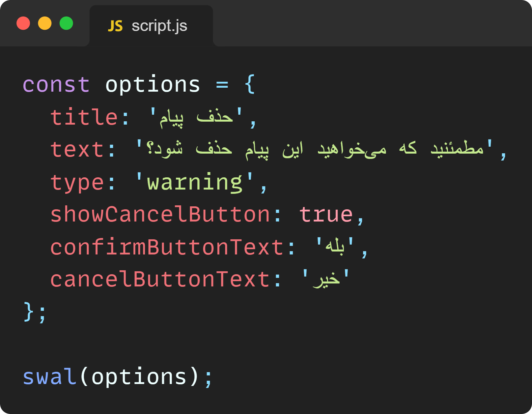Screen dimensions: 532x414
Task: Click the yellow JS file icon
Action: coord(115,26)
